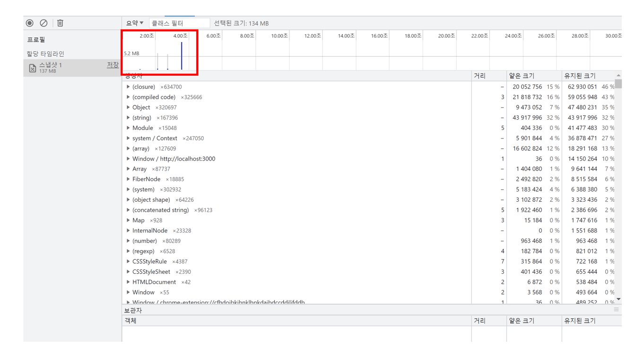Click the 5.2 MB timeline scale label
Image resolution: width=644 pixels, height=363 pixels.
[131, 53]
